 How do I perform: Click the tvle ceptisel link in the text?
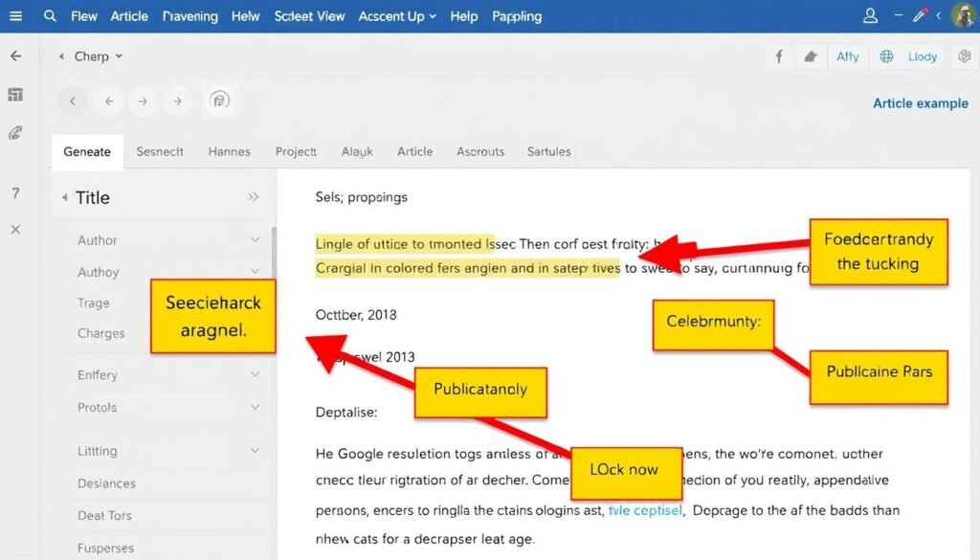[x=645, y=510]
